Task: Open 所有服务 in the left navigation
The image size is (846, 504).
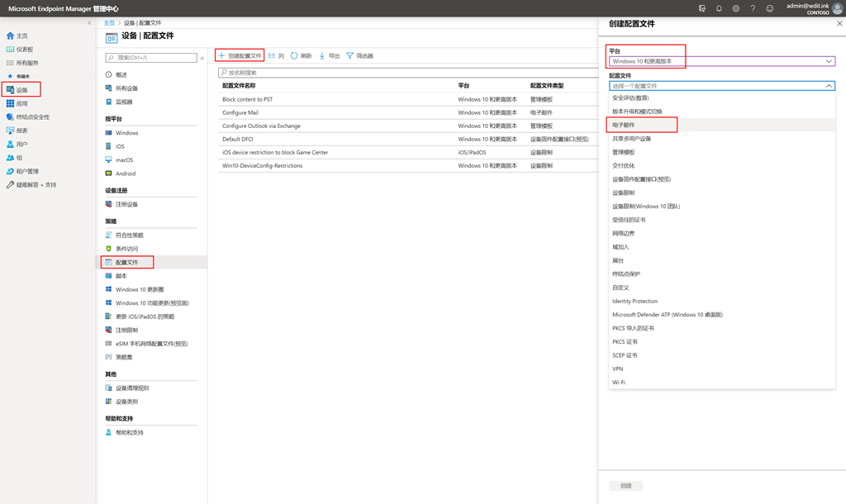Action: coord(27,63)
